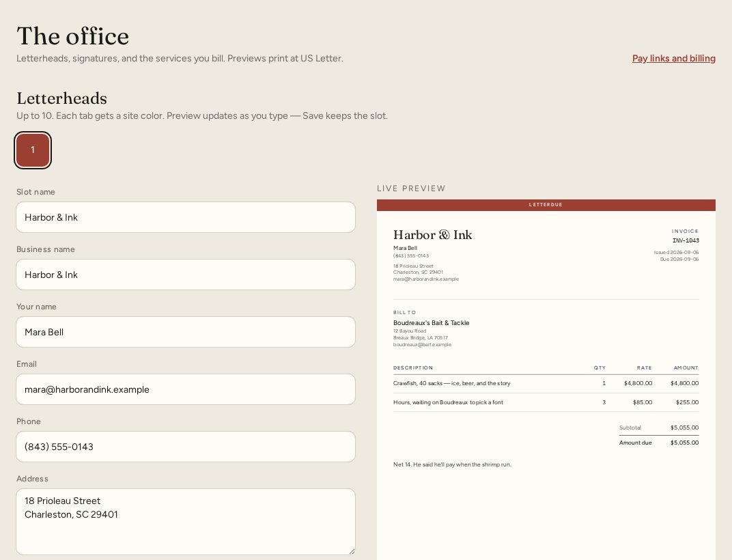Click the 18 Prioleau Street line in the preview
The image size is (732, 560).
pyautogui.click(x=413, y=266)
